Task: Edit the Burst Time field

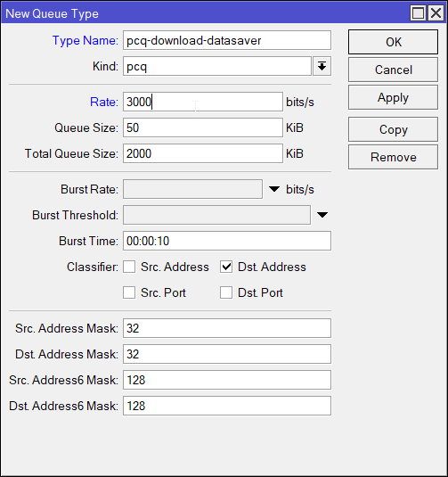Action: (x=227, y=241)
